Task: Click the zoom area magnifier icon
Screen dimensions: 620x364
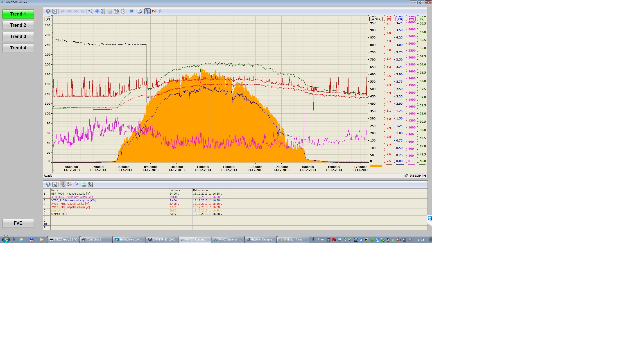Action: 91,11
